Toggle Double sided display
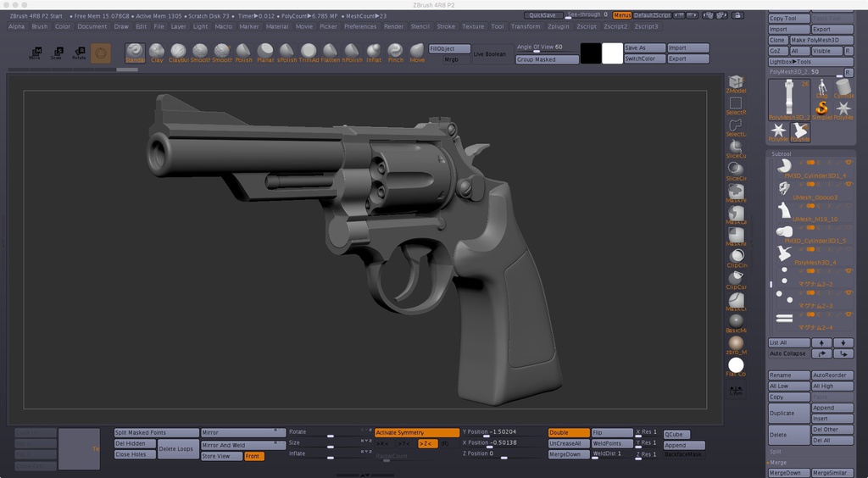This screenshot has height=478, width=868. [569, 432]
